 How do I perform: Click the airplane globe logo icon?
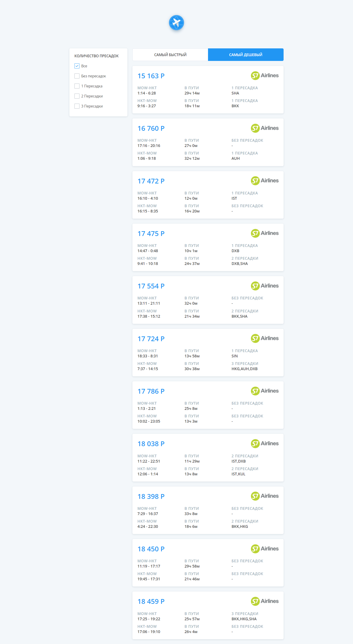pyautogui.click(x=176, y=23)
